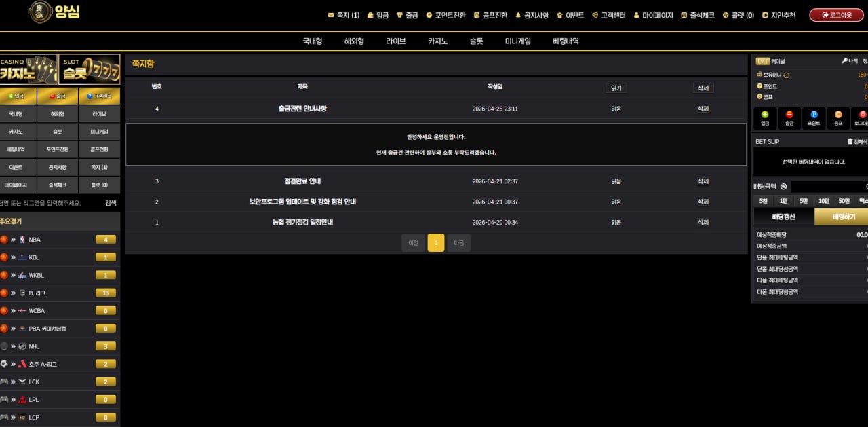
Task: Expand the B. 리그 league row
Action: tap(37, 293)
